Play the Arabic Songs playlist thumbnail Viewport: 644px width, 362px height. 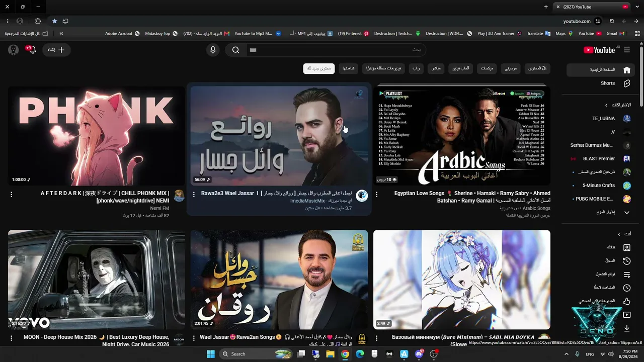pos(462,136)
